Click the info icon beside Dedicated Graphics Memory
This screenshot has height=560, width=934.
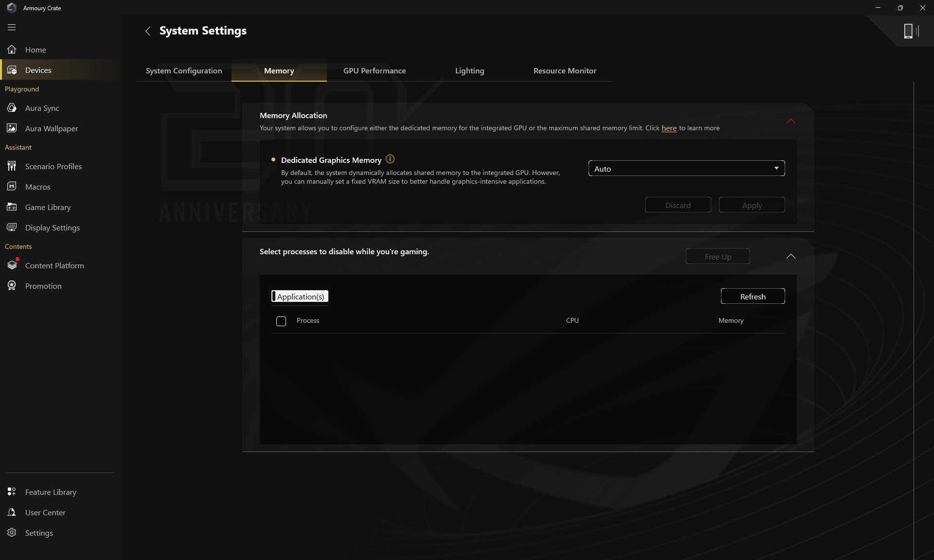pyautogui.click(x=390, y=159)
